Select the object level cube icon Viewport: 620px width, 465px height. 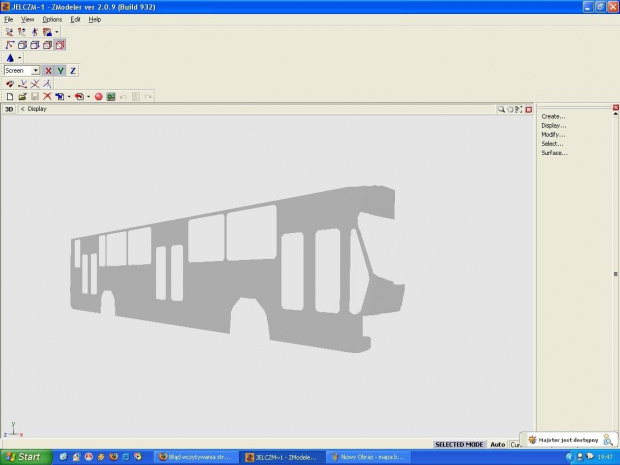pyautogui.click(x=60, y=45)
